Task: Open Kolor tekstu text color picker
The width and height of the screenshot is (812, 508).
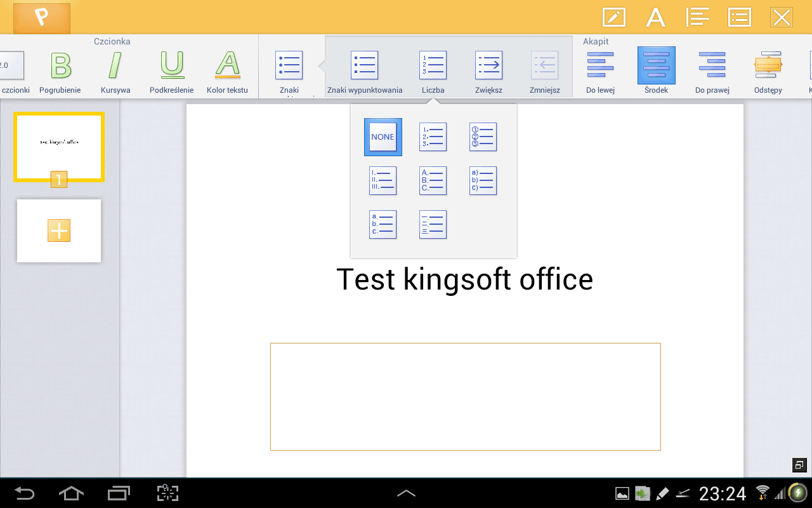Action: (x=227, y=72)
